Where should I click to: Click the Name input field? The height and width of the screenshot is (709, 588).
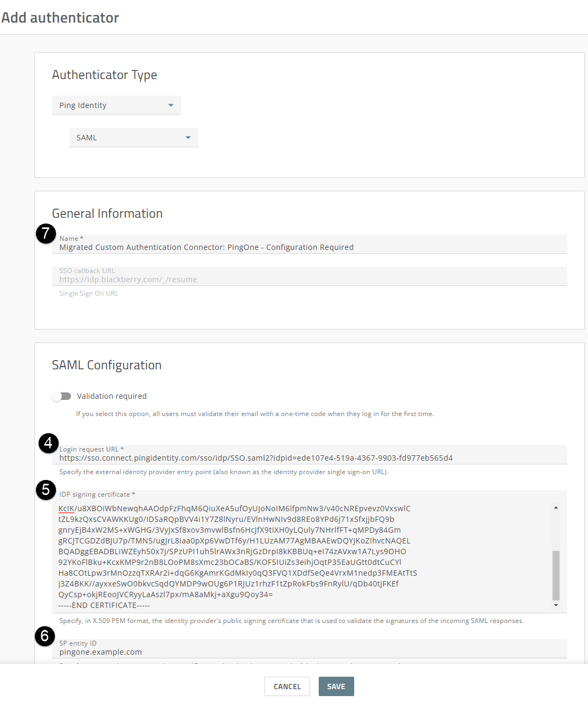[x=309, y=247]
